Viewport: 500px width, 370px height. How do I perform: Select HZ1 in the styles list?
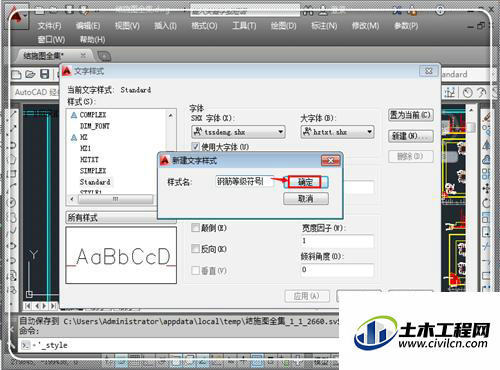[x=85, y=148]
